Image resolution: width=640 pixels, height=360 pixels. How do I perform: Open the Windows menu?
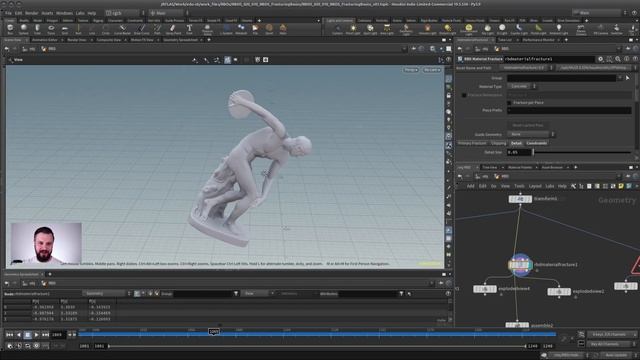[64, 13]
